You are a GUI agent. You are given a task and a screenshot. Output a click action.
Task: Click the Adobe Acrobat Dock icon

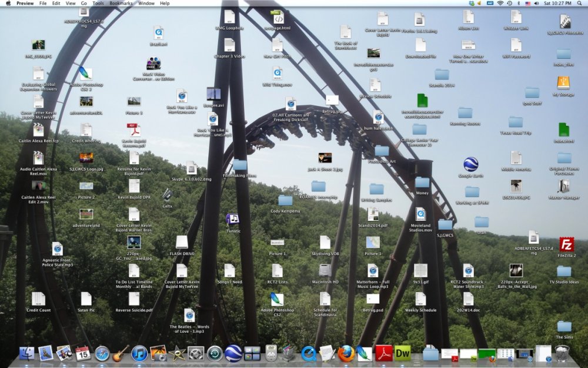pyautogui.click(x=383, y=353)
